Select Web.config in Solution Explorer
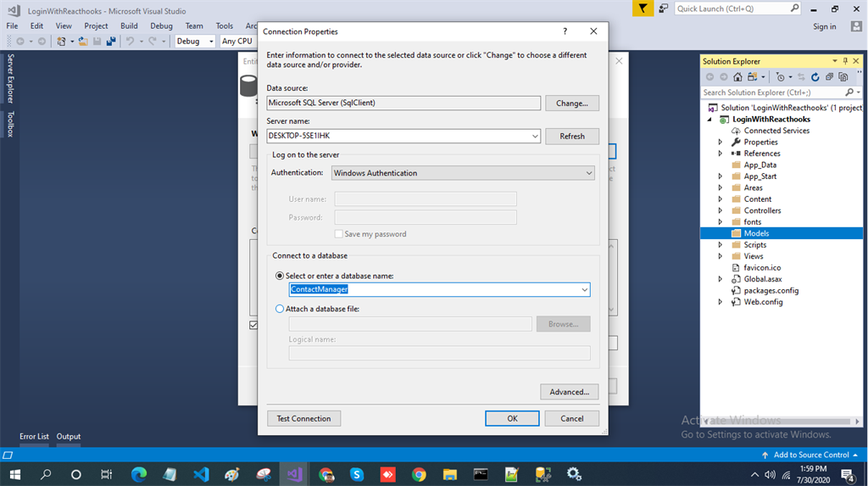 point(763,302)
